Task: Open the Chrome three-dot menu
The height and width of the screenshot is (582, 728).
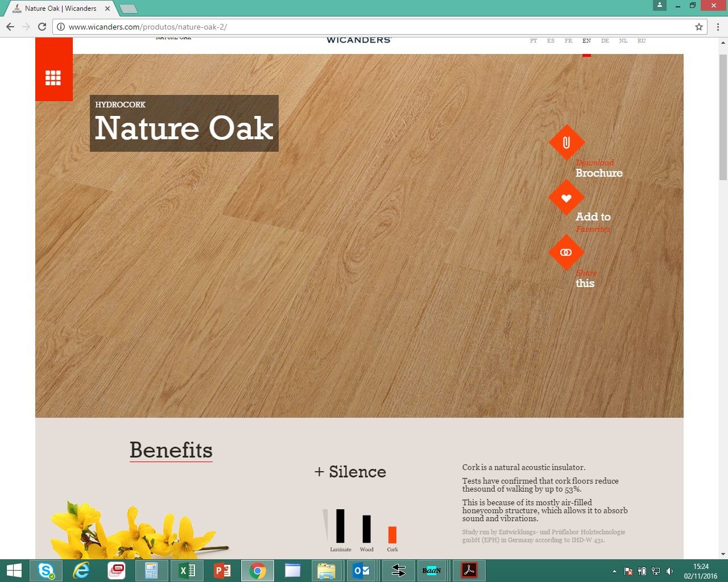Action: (x=718, y=27)
